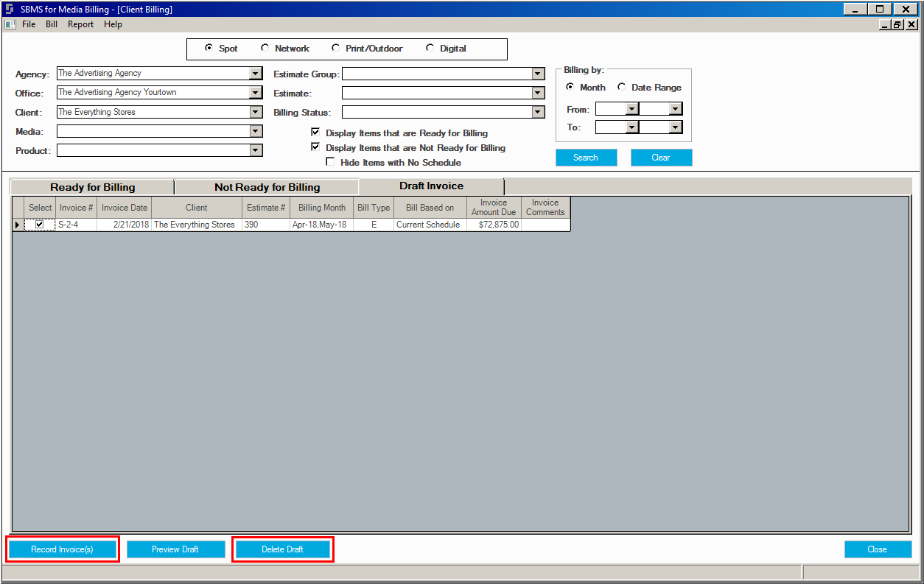Expand the Agency dropdown list
Viewport: 924px width, 584px height.
click(x=256, y=74)
